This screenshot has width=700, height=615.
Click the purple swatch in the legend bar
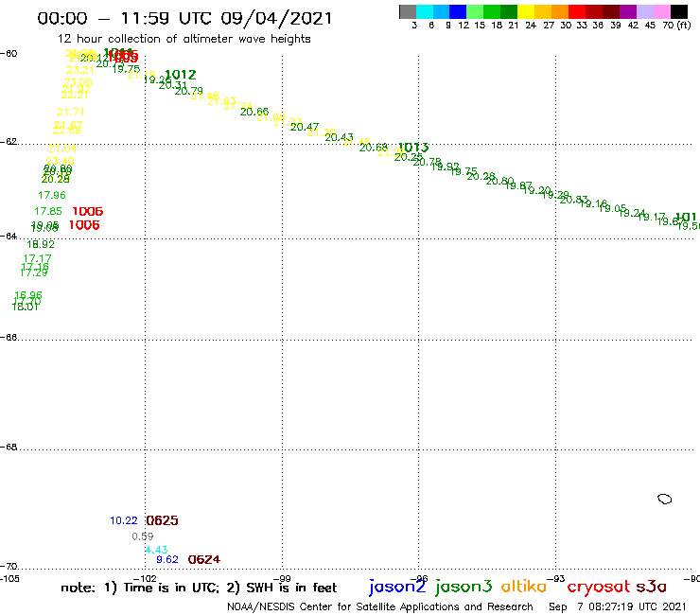point(628,12)
